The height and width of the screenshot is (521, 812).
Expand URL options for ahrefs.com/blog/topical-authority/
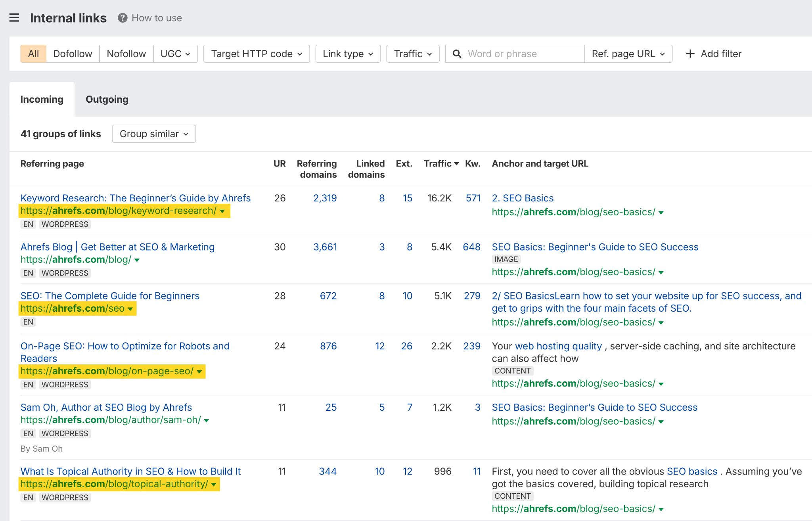(x=213, y=484)
